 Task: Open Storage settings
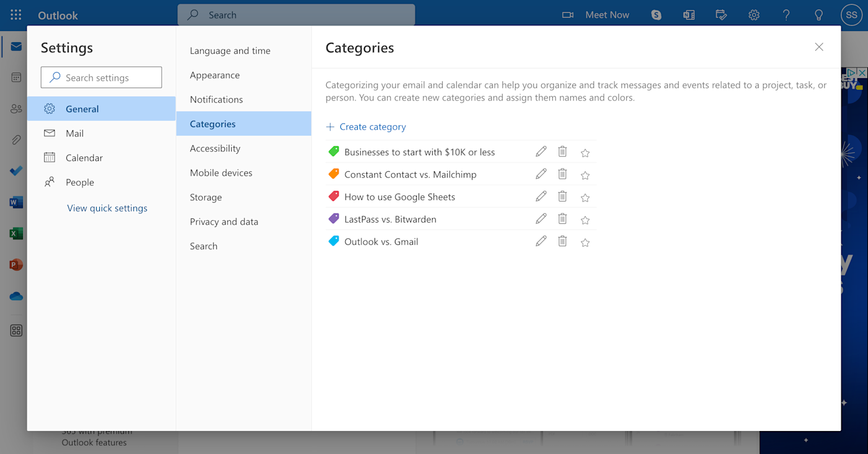pos(244,197)
